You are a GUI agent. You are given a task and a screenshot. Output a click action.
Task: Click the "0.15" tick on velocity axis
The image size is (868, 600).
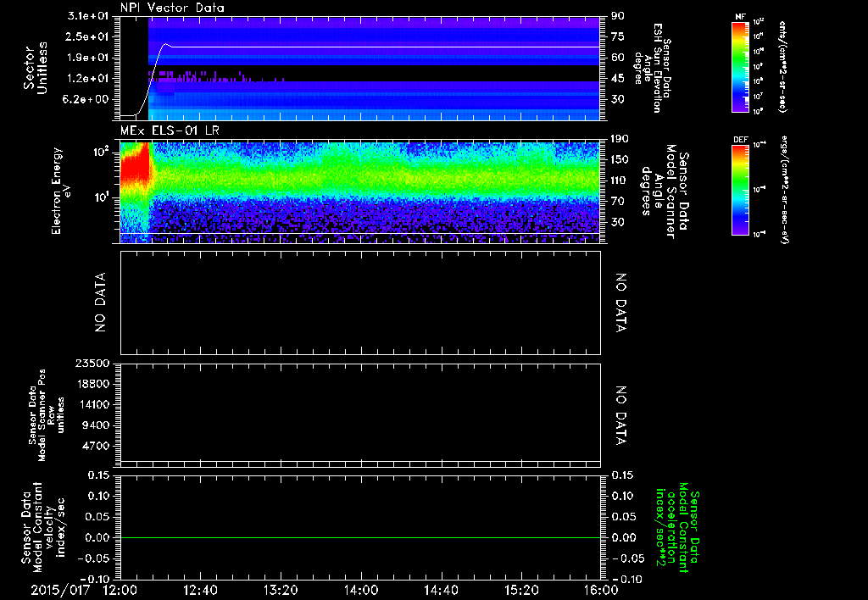(98, 475)
